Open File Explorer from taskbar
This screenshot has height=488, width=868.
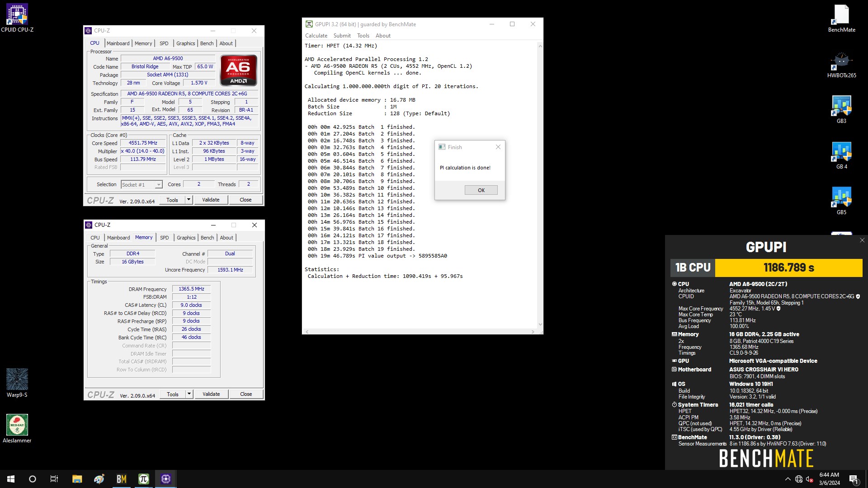point(77,479)
